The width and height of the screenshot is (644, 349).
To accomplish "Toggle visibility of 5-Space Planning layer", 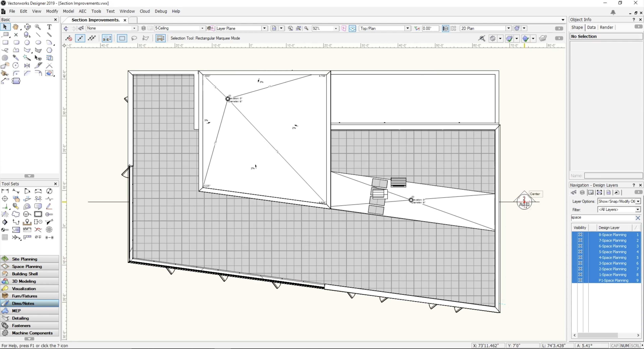I will click(x=580, y=252).
